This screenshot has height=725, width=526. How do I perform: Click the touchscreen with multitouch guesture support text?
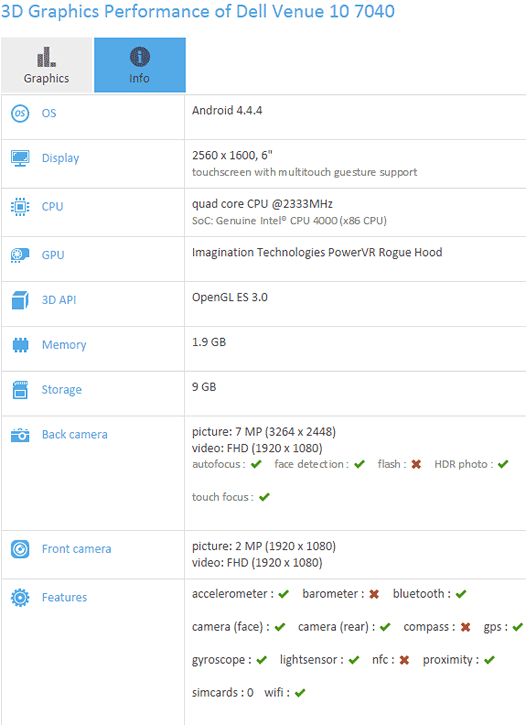304,172
